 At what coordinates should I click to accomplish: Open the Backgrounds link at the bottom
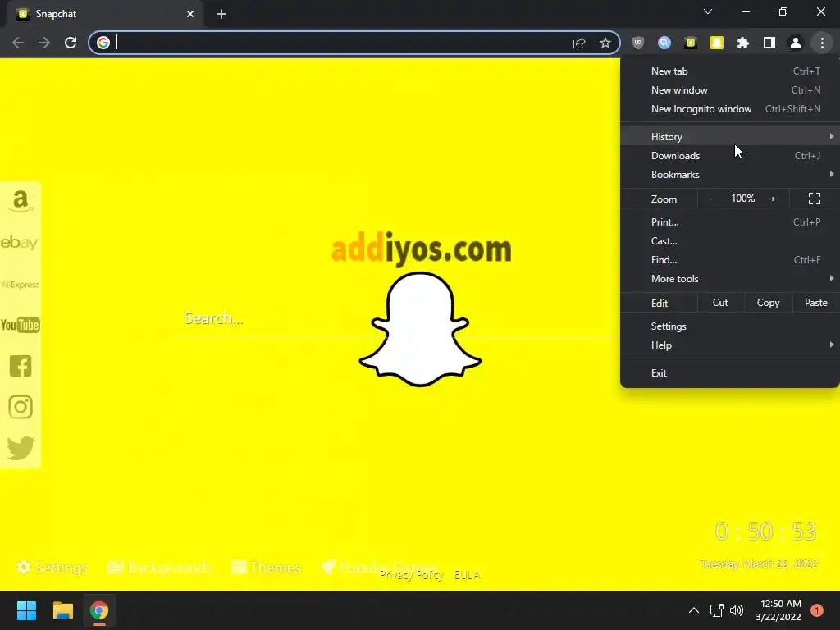coord(160,568)
